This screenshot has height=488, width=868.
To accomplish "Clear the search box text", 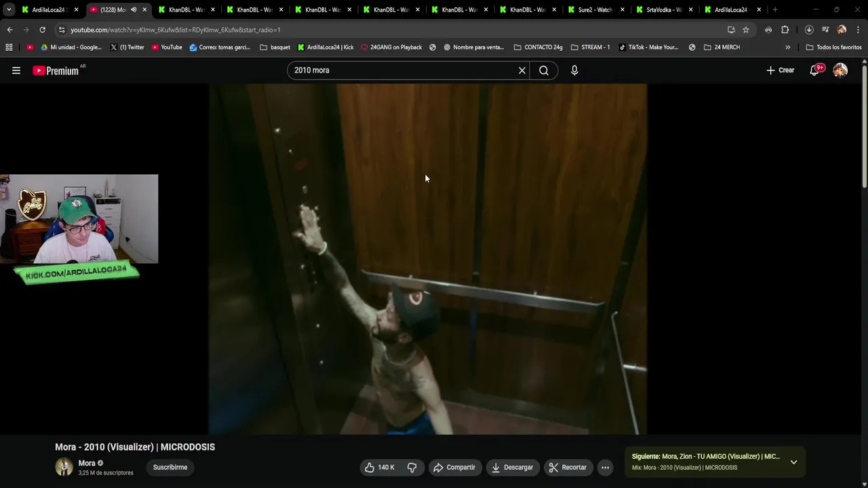I will click(x=522, y=70).
